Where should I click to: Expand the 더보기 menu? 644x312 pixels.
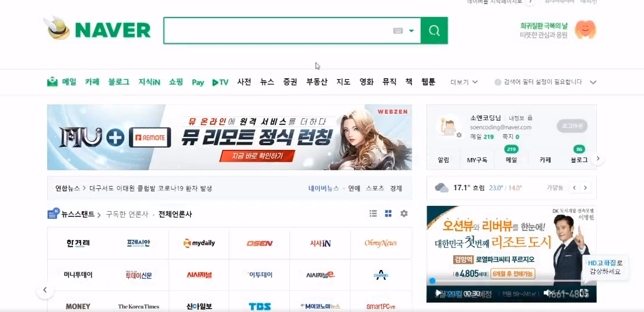[x=464, y=82]
